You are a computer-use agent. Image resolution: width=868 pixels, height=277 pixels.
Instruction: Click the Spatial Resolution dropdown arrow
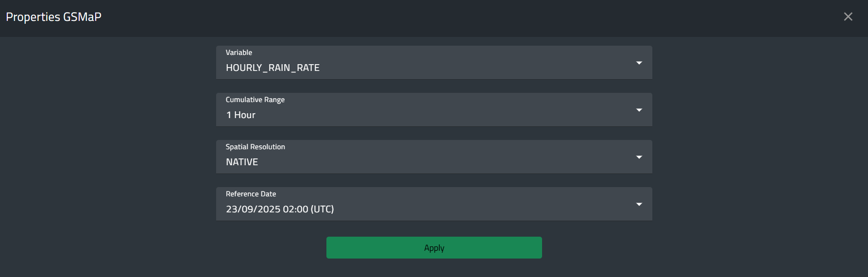click(x=639, y=157)
